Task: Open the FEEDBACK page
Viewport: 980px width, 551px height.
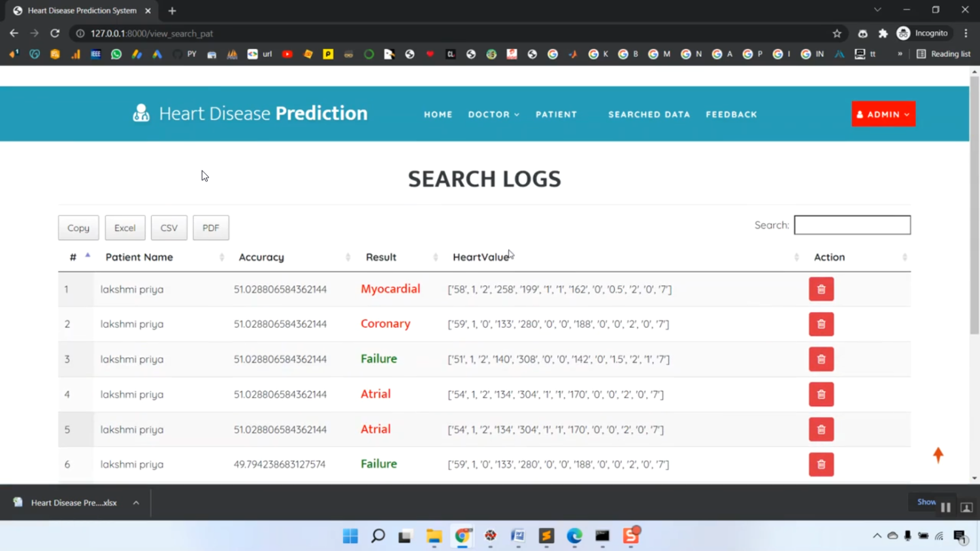Action: [731, 114]
